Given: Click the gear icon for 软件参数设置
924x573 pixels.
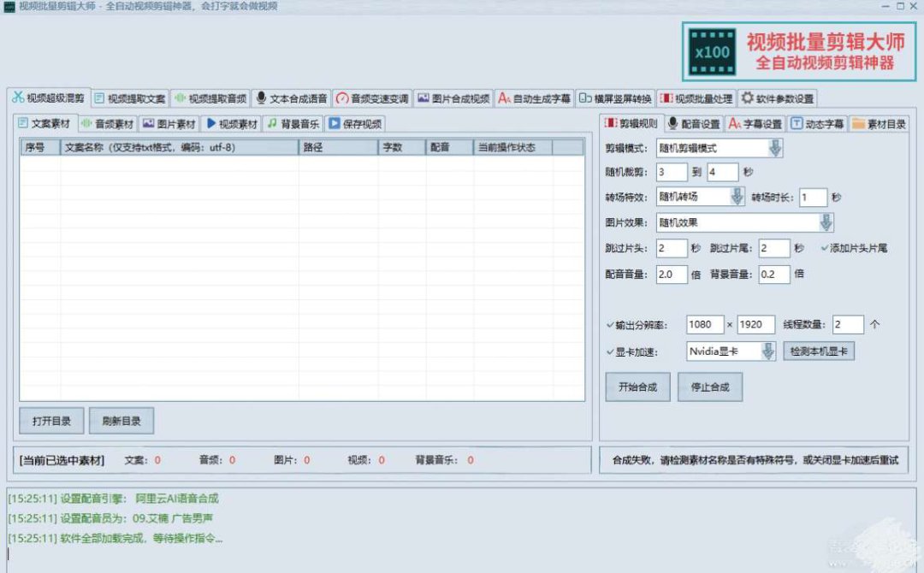Looking at the screenshot, I should (747, 97).
